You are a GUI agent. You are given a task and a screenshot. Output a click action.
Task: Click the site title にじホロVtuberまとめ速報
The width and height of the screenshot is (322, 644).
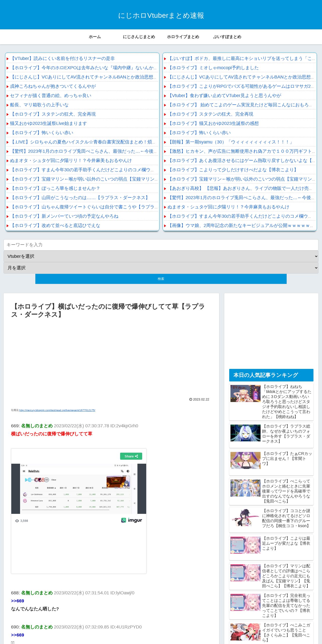pos(161,16)
